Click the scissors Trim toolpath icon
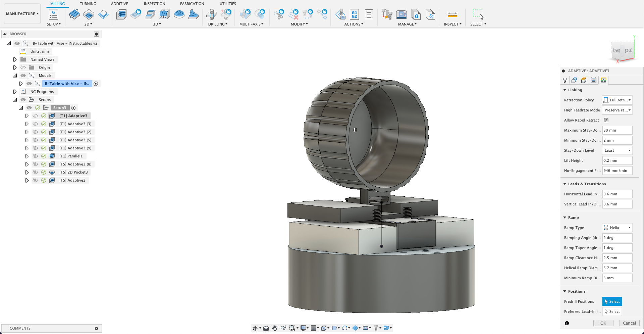 coord(279,14)
